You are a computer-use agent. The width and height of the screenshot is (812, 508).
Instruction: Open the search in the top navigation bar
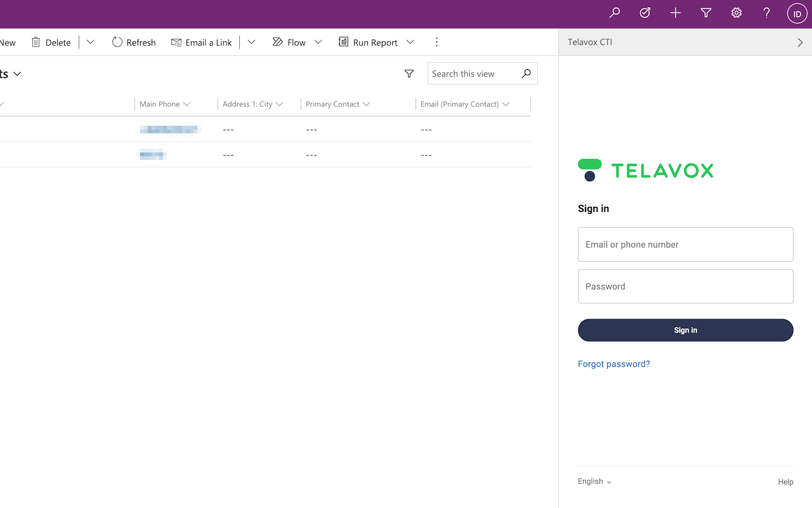click(x=614, y=12)
